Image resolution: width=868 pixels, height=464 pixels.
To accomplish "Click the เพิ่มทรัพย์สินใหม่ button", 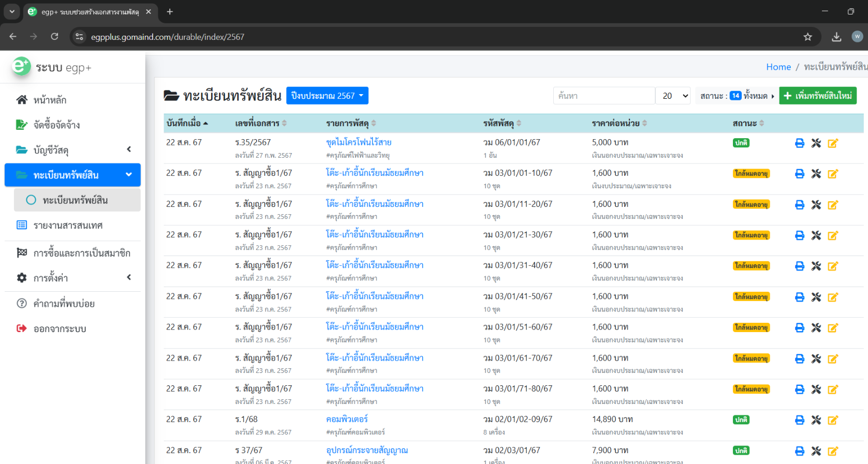I will pos(817,96).
